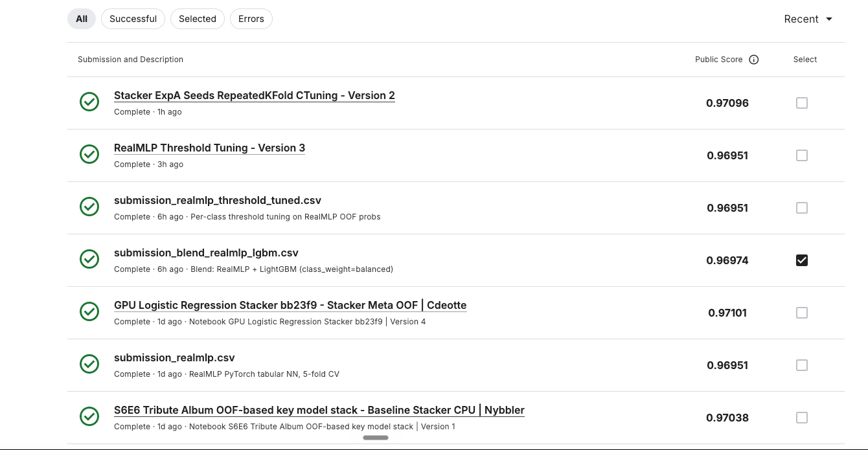The height and width of the screenshot is (450, 868).
Task: Click the success icon beside submission_realmlp.csv
Action: [89, 364]
